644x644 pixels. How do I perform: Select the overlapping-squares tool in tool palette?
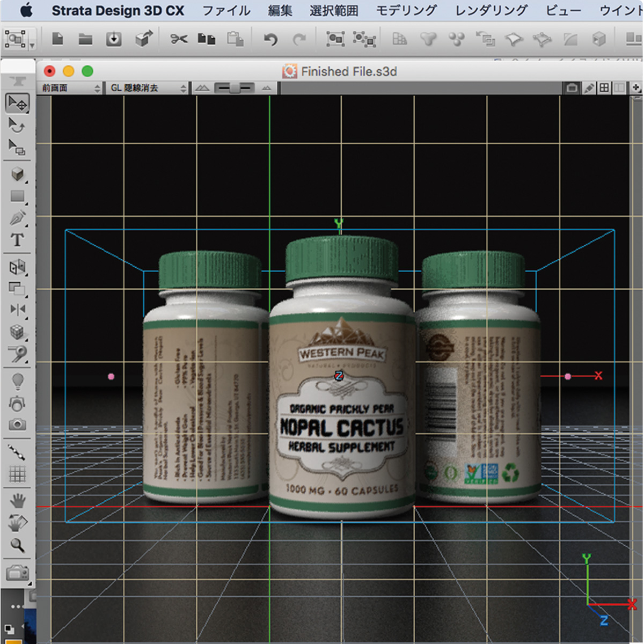coord(17,288)
